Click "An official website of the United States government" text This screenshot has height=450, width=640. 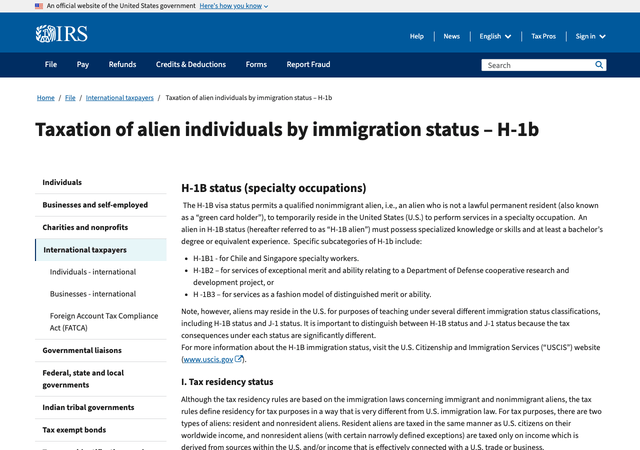121,6
